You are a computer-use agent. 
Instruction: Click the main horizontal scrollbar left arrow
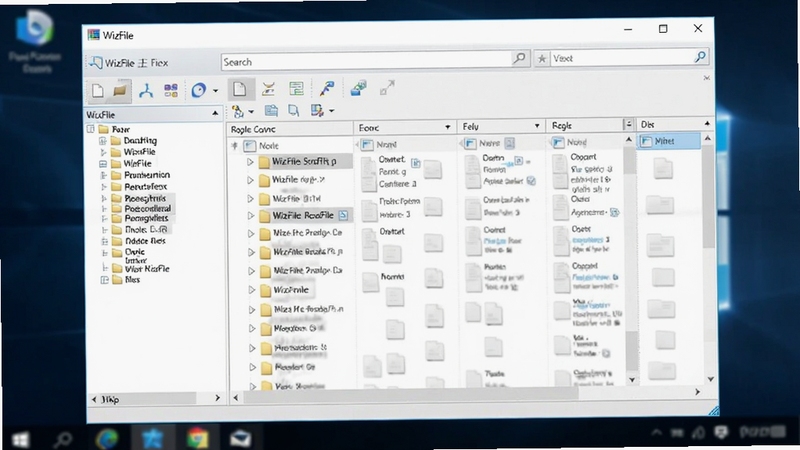(236, 397)
